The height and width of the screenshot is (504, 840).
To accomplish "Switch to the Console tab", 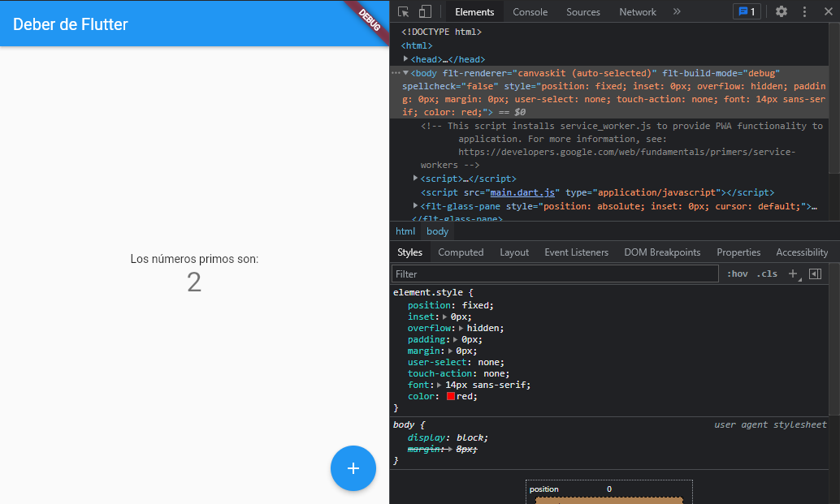I will (530, 11).
